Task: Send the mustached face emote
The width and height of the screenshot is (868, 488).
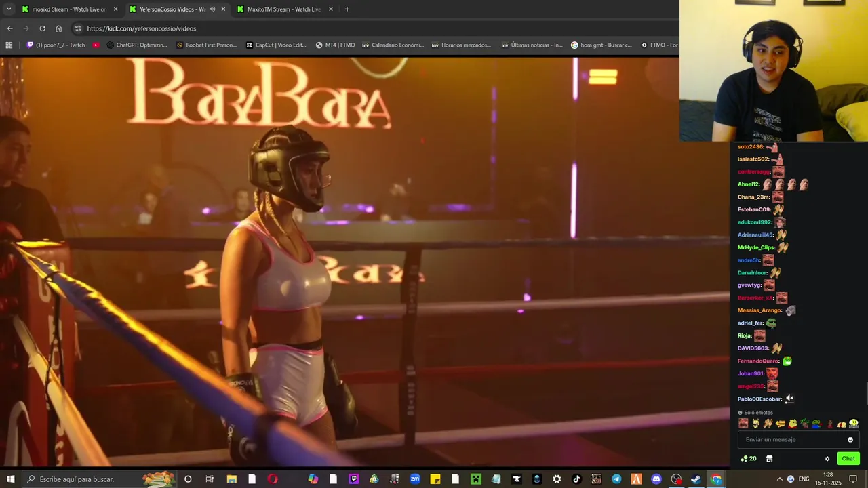Action: pos(743,424)
